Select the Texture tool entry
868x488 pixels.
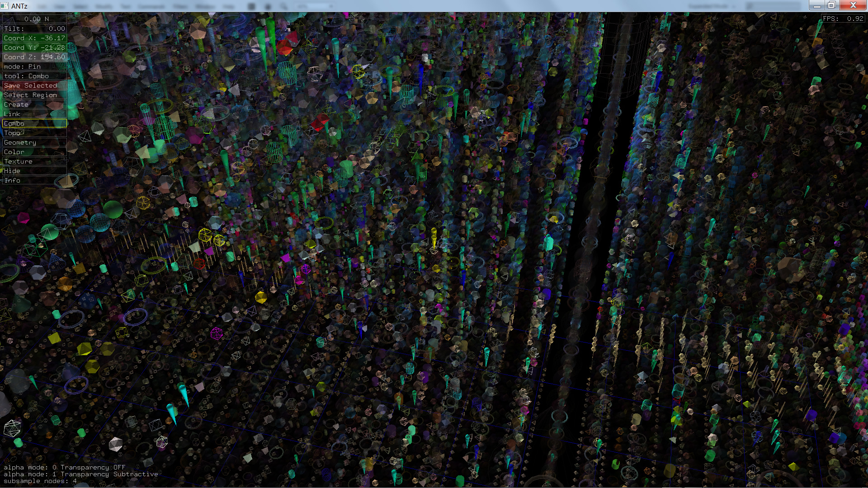click(35, 161)
